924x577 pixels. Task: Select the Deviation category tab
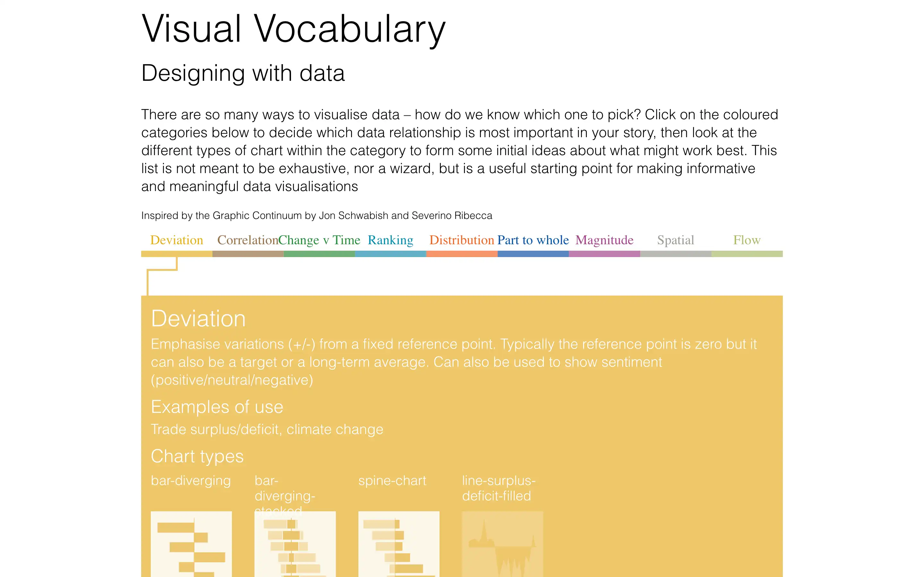click(x=176, y=240)
